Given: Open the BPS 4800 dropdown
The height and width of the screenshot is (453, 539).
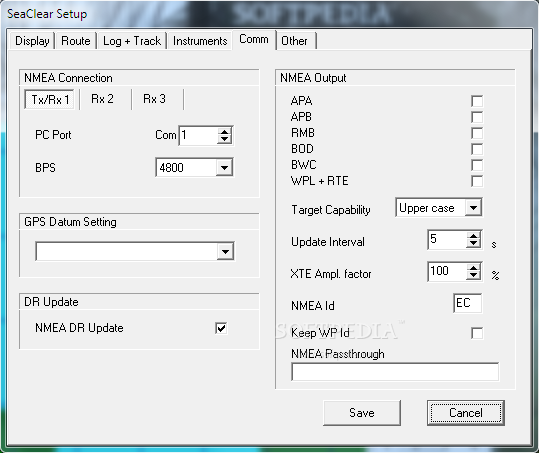Looking at the screenshot, I should (224, 168).
